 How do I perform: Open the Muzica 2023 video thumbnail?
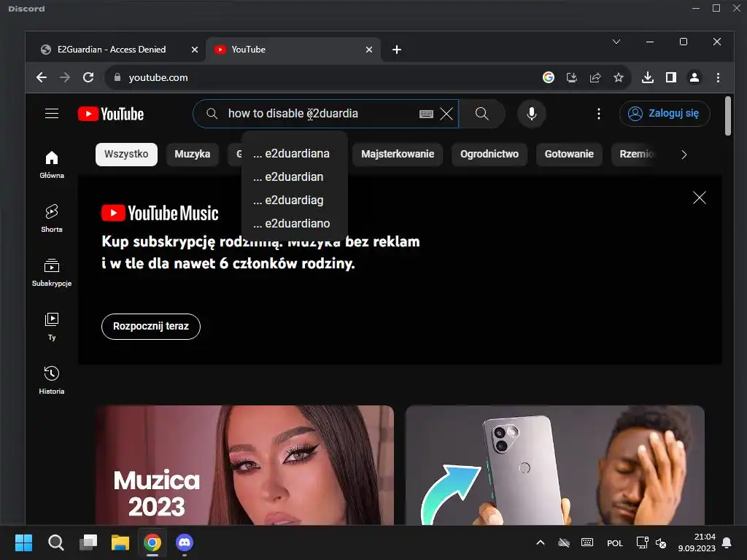coord(244,465)
